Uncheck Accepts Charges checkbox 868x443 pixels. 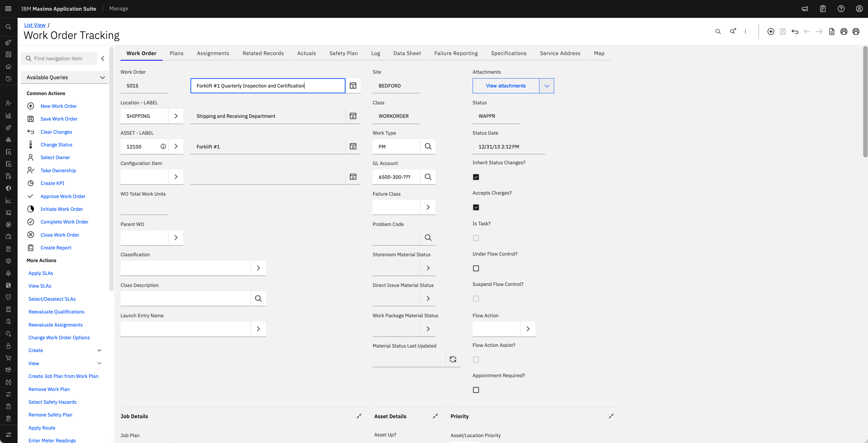pyautogui.click(x=476, y=207)
